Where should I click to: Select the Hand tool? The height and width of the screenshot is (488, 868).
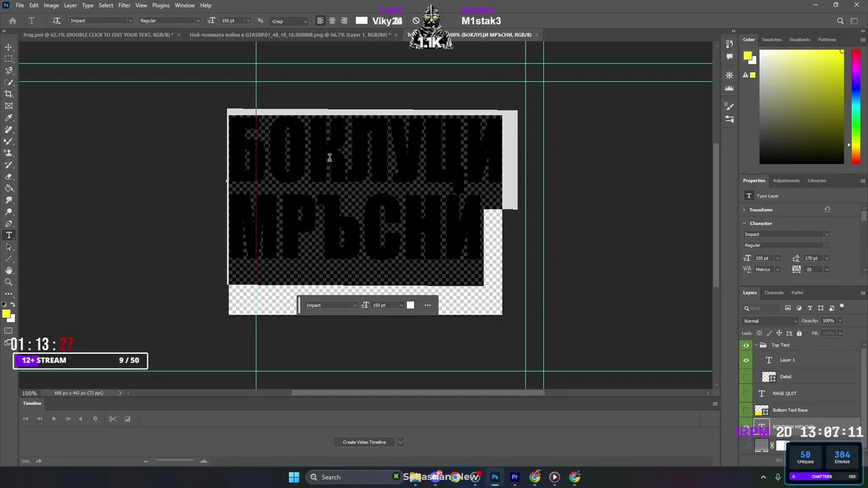pyautogui.click(x=9, y=270)
